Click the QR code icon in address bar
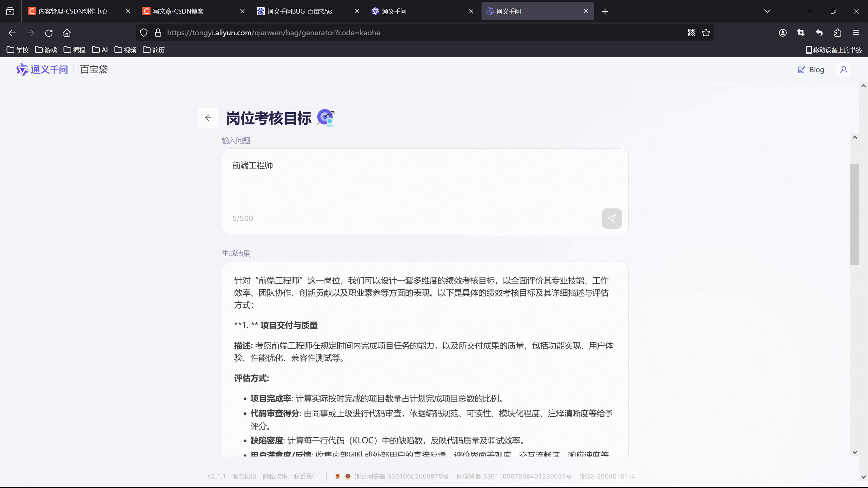 click(x=691, y=33)
